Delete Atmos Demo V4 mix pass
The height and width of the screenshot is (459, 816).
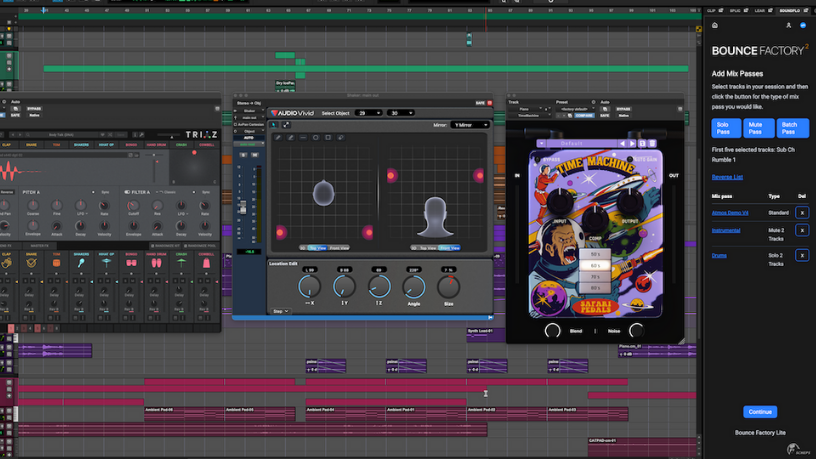pyautogui.click(x=802, y=212)
